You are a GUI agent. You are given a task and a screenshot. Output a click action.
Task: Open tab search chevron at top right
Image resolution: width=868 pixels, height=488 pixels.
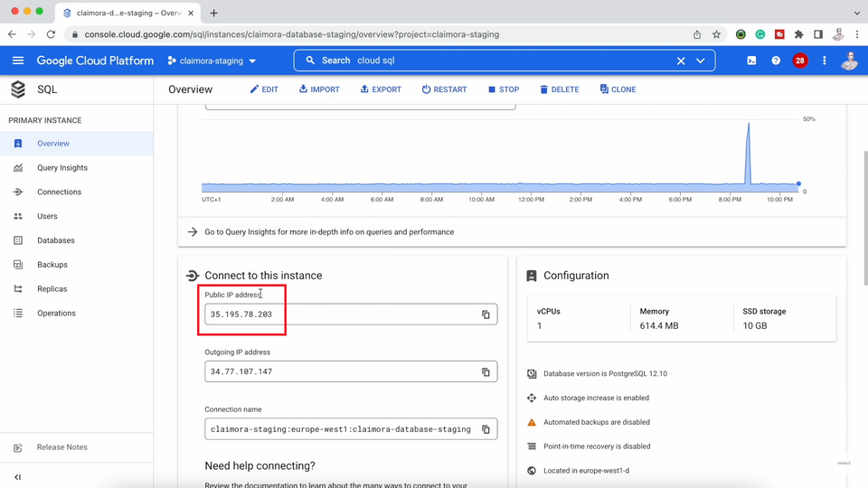point(857,13)
